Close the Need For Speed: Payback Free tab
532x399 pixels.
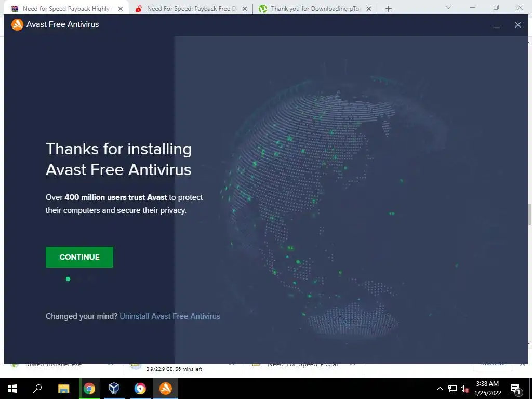[x=245, y=9]
